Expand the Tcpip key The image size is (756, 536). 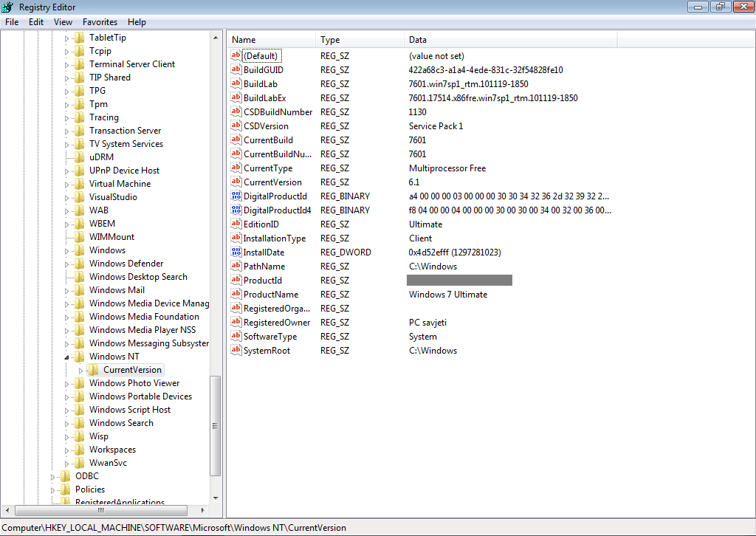click(66, 52)
